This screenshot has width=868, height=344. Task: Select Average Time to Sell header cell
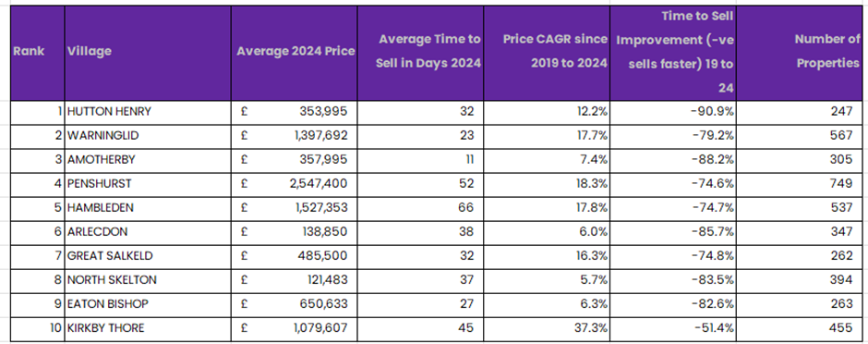point(421,54)
